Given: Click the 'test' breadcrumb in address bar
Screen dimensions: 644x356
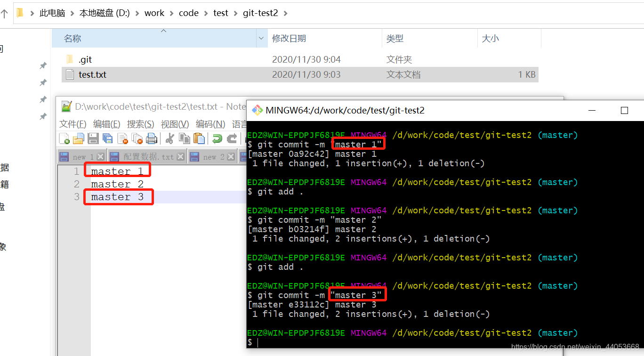Looking at the screenshot, I should [221, 13].
